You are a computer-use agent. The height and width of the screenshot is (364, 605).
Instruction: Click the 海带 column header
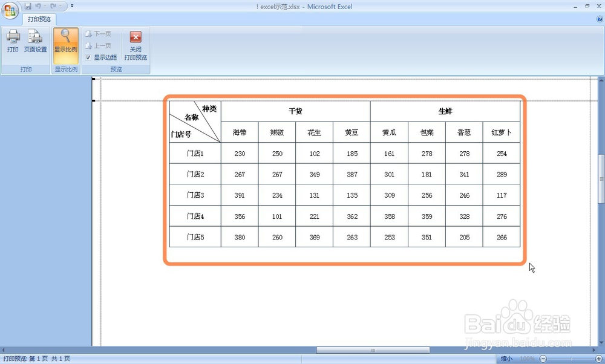240,132
